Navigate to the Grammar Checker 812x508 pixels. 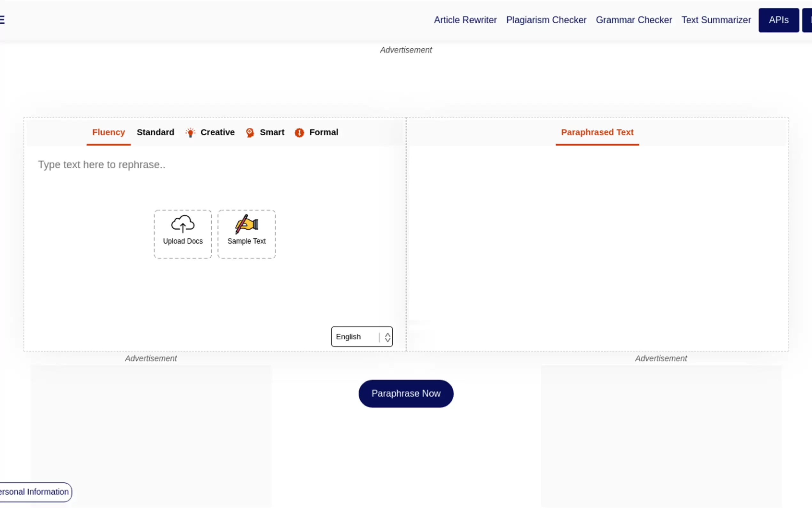point(634,20)
